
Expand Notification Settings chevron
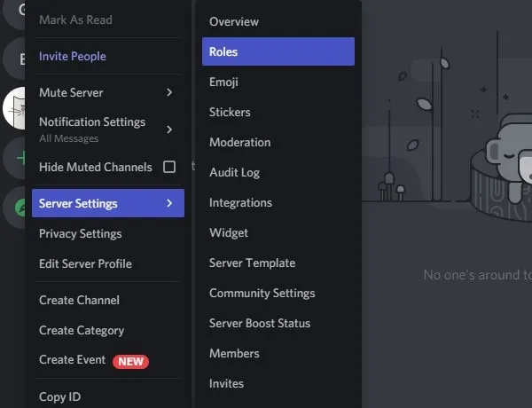169,129
